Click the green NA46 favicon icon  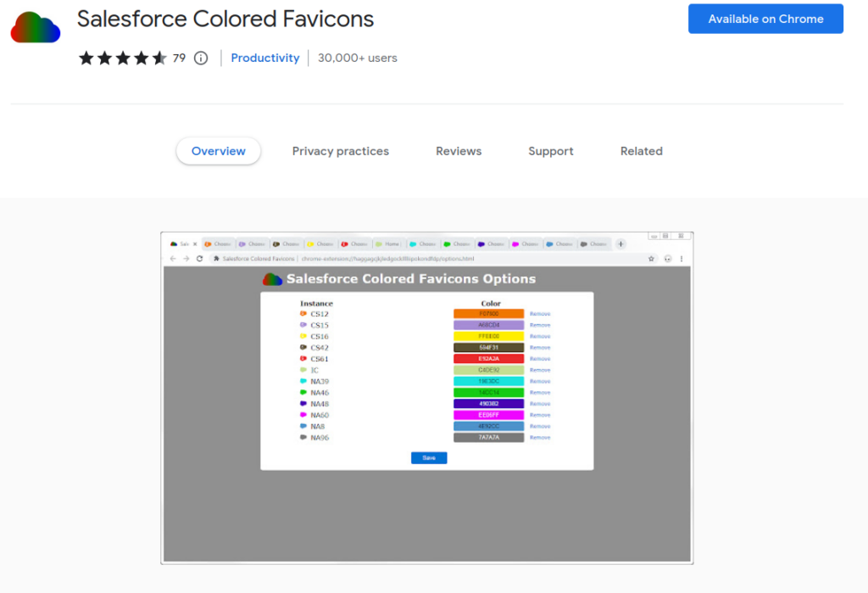point(303,392)
